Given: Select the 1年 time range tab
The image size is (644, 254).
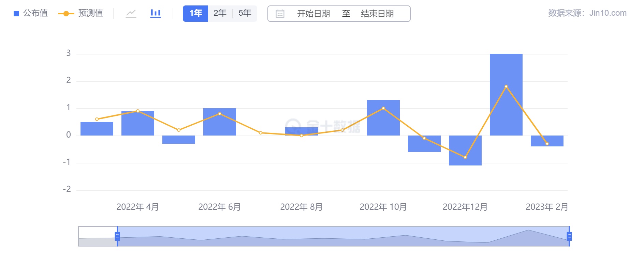Looking at the screenshot, I should pos(195,14).
